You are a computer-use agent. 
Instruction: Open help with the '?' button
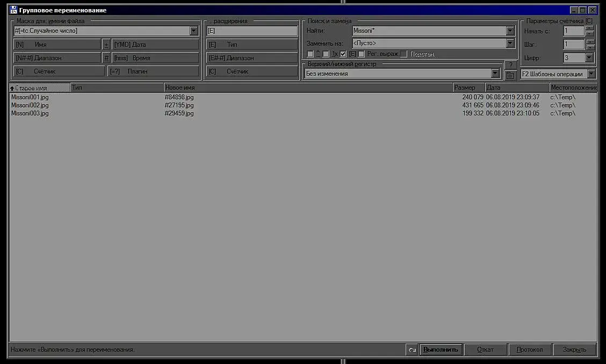tap(510, 65)
